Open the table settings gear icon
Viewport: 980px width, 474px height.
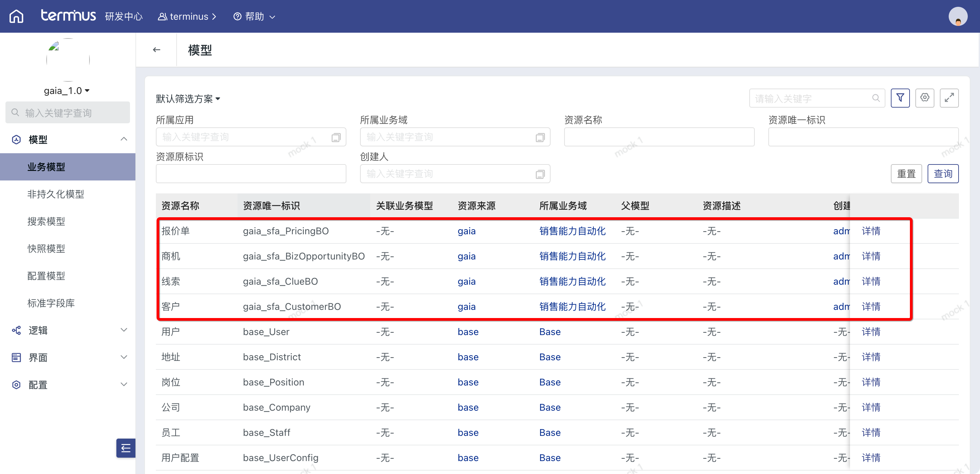pos(925,98)
